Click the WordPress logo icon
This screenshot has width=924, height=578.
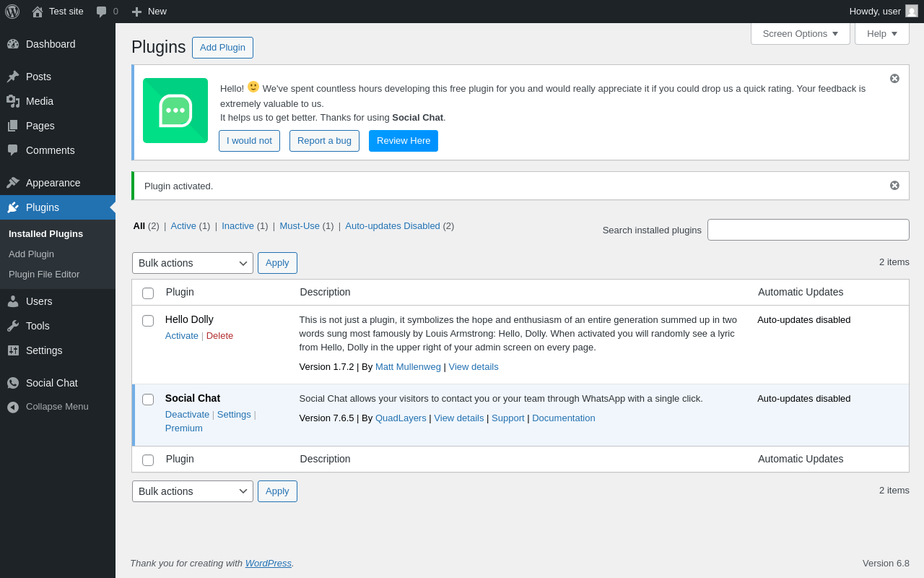pos(12,12)
